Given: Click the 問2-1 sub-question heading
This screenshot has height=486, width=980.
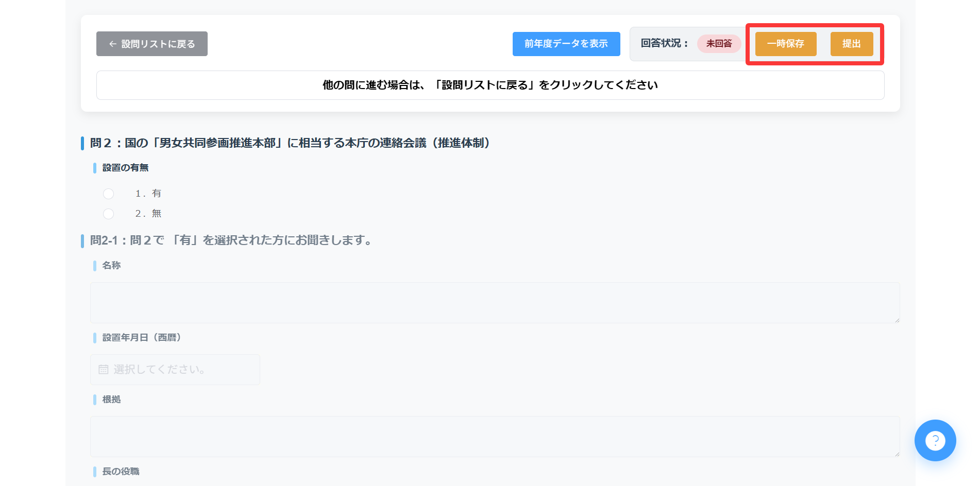Looking at the screenshot, I should pyautogui.click(x=231, y=240).
